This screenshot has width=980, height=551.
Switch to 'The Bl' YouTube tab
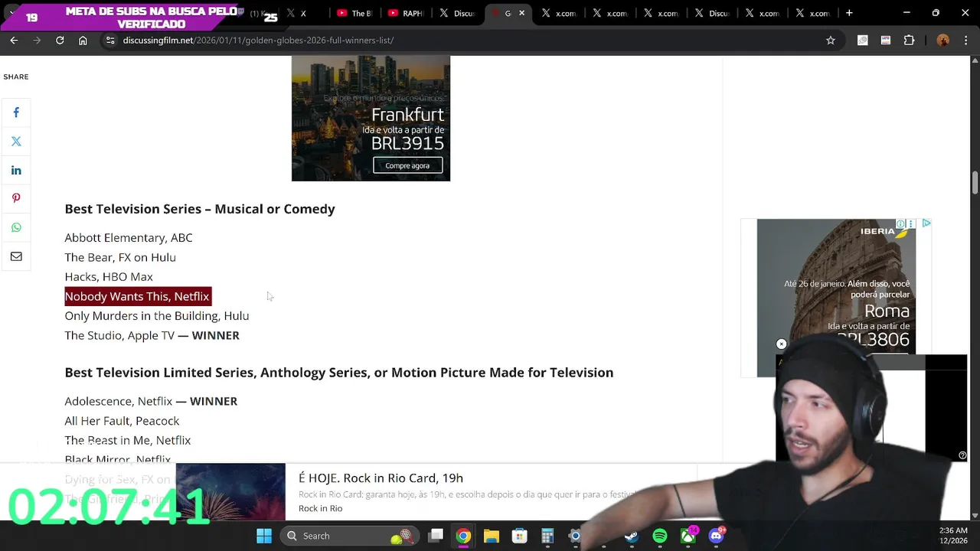(354, 13)
